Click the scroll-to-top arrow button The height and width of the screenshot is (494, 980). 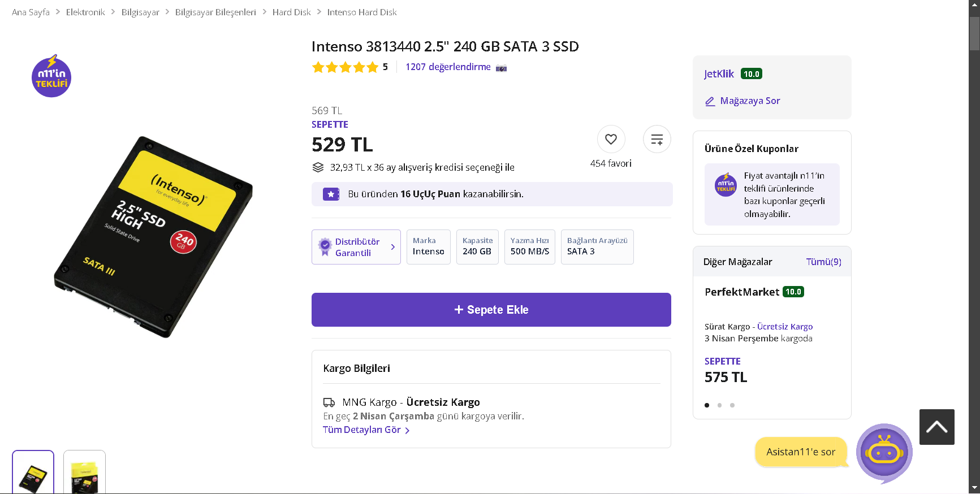pos(936,427)
